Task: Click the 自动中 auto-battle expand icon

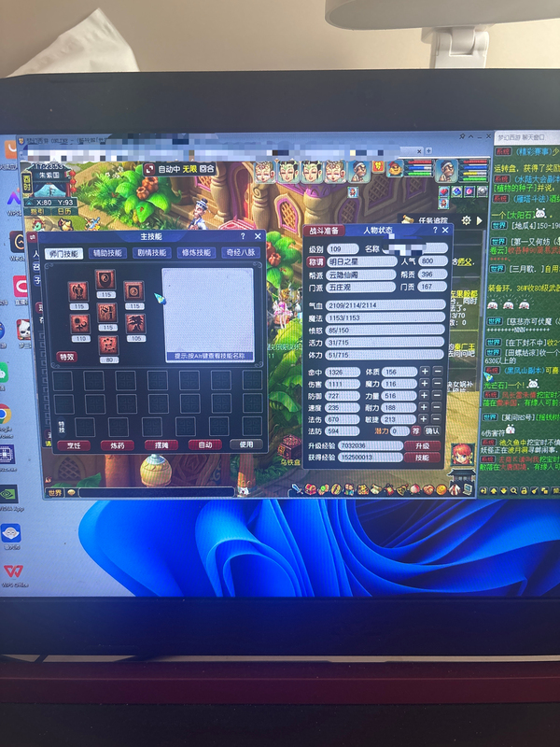Action: [149, 169]
